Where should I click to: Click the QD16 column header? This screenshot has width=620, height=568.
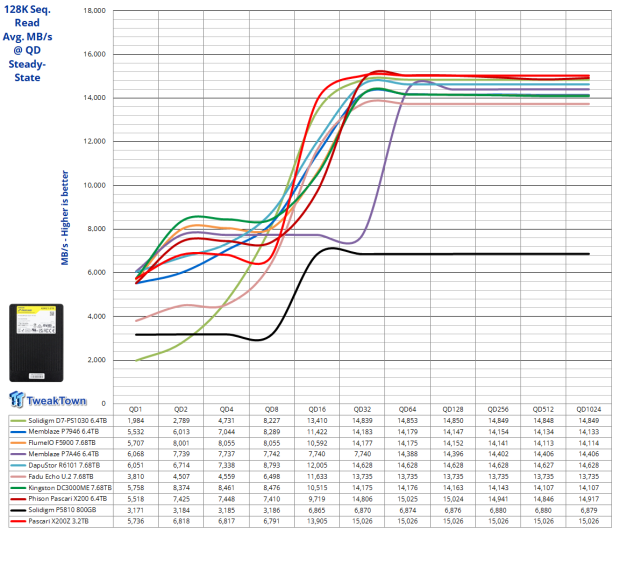(317, 409)
